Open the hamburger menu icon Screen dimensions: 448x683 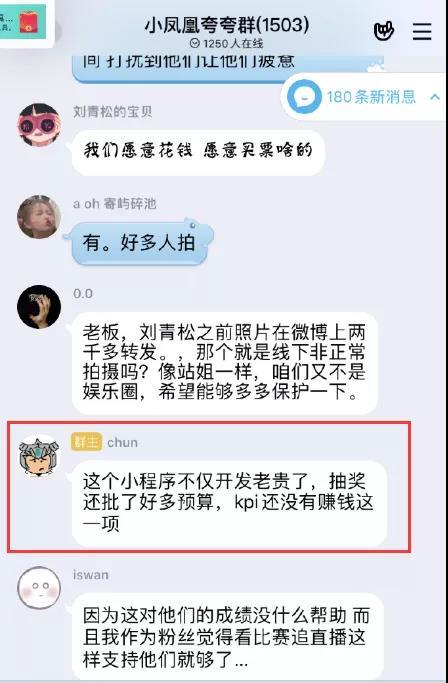pyautogui.click(x=421, y=31)
